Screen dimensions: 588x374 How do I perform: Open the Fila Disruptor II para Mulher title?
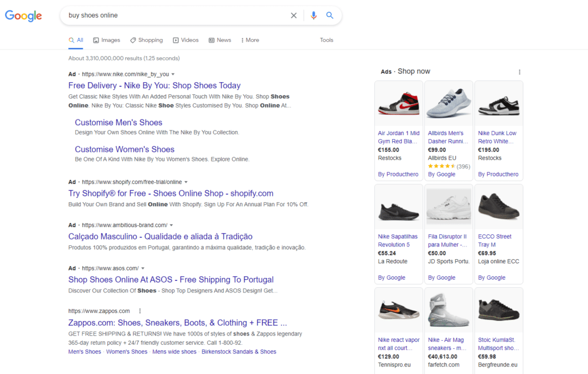coord(448,241)
